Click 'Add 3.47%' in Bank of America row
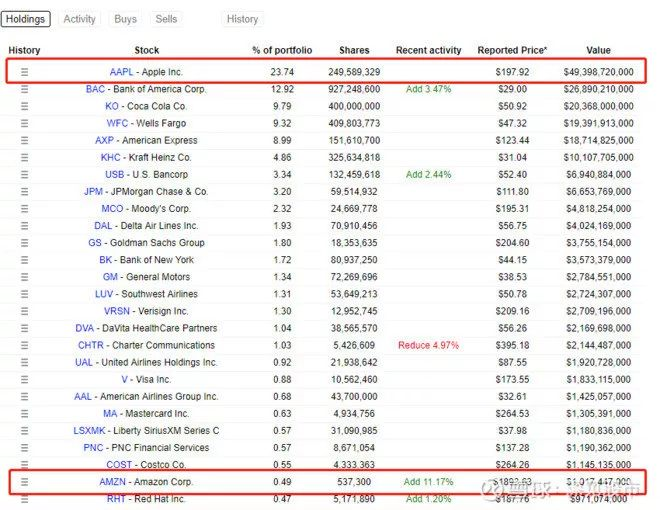 coord(428,89)
